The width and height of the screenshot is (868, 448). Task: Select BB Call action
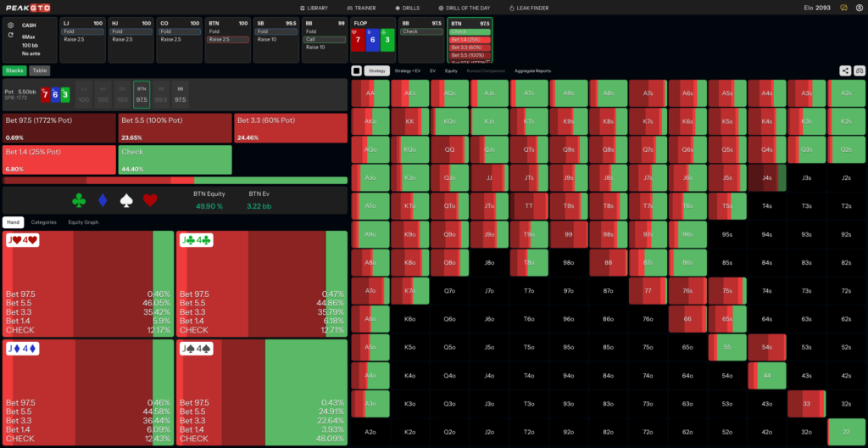325,39
